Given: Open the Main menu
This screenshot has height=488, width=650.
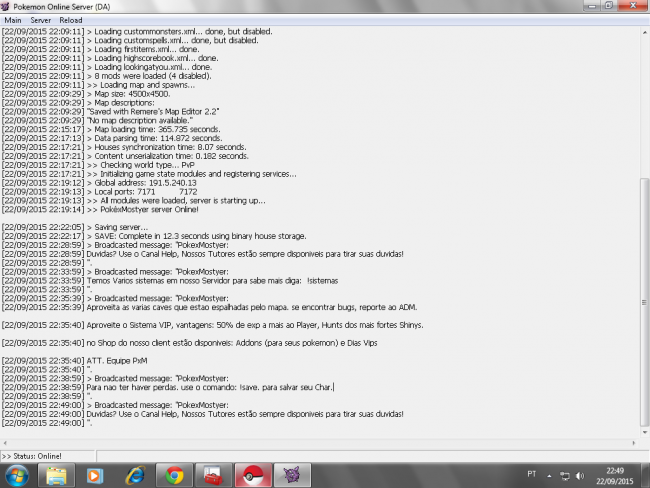Looking at the screenshot, I should (13, 20).
